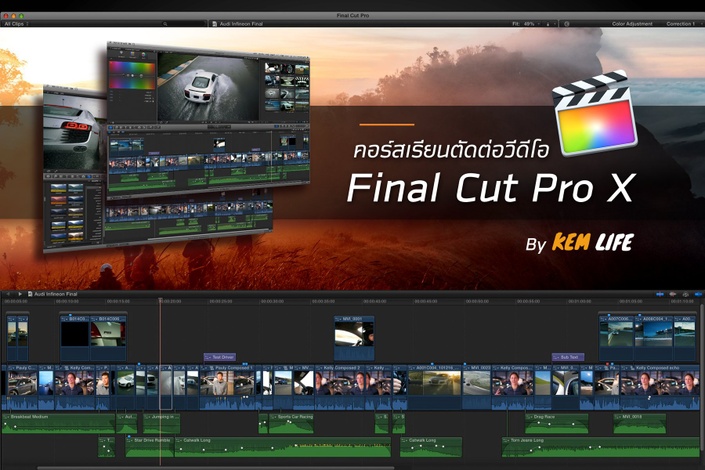Open the All Clips filter dropdown
This screenshot has width=705, height=470.
pyautogui.click(x=17, y=23)
